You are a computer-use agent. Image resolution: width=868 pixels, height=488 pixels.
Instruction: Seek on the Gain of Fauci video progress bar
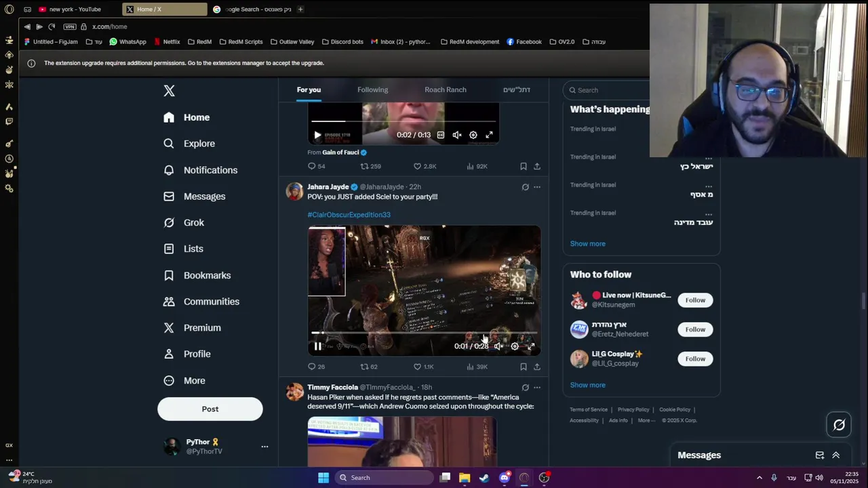pos(404,121)
